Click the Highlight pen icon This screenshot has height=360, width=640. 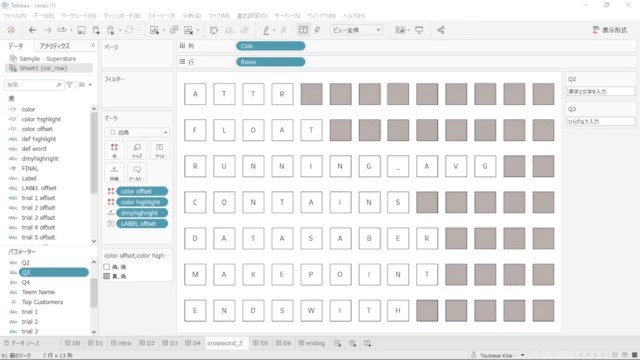(266, 30)
